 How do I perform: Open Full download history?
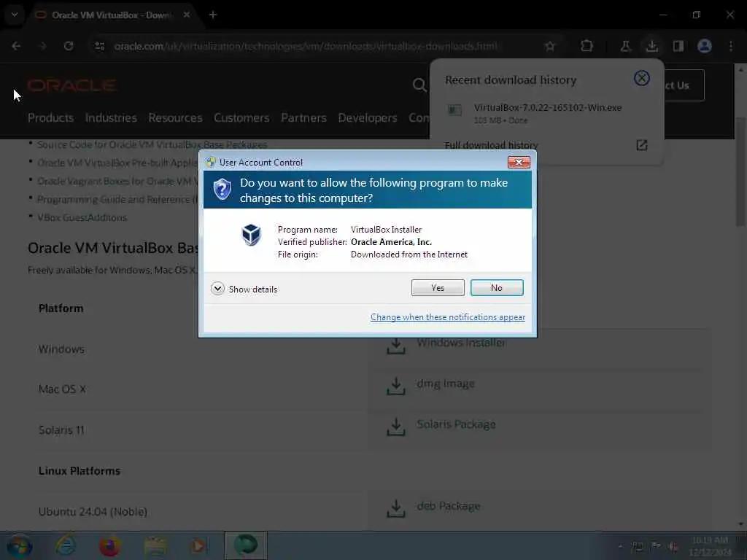click(x=491, y=145)
